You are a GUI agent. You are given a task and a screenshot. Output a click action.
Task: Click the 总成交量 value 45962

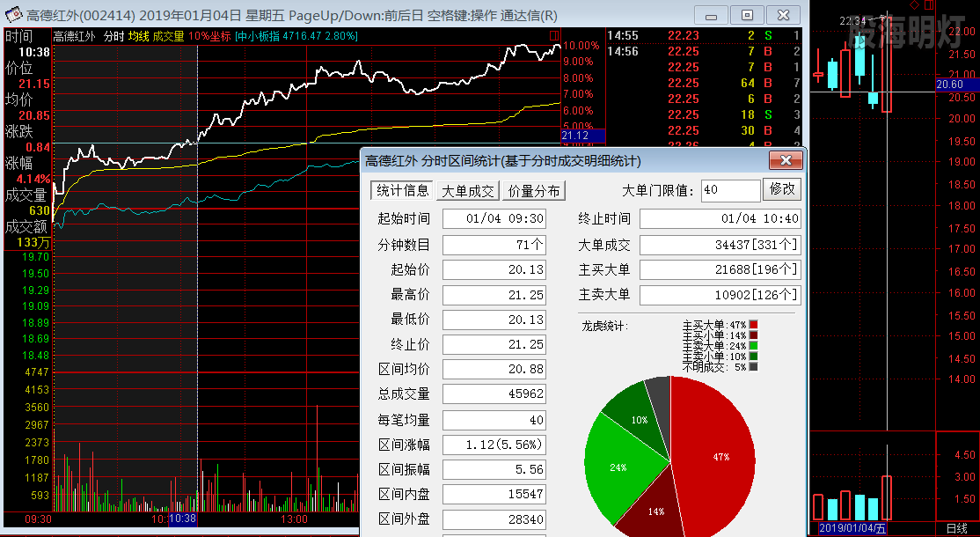click(x=494, y=394)
